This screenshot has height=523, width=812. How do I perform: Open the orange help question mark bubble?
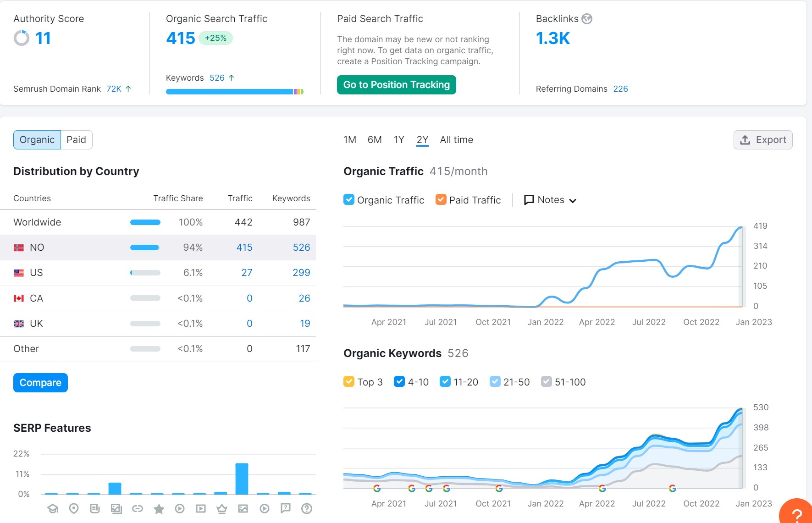click(797, 513)
